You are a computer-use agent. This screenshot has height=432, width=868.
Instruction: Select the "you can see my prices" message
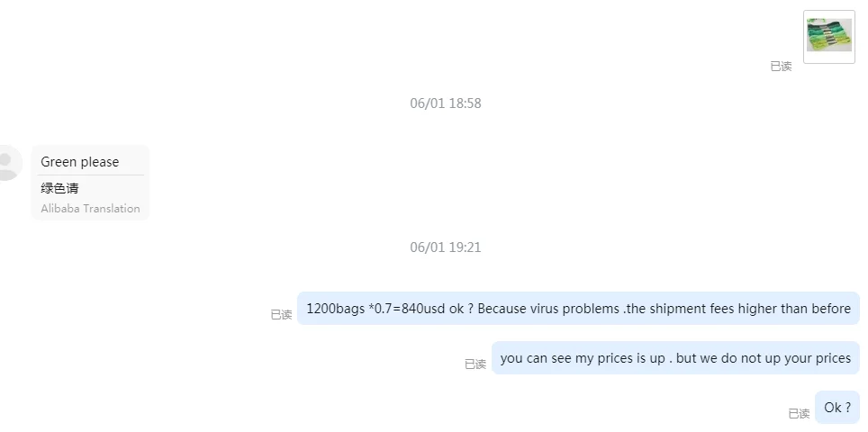(x=675, y=358)
